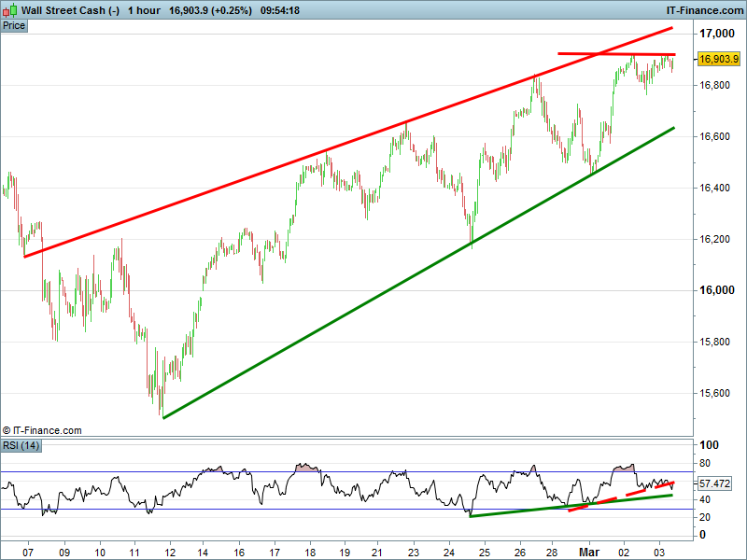
Task: Click the candlestick chart icon in title bar
Action: pos(10,10)
